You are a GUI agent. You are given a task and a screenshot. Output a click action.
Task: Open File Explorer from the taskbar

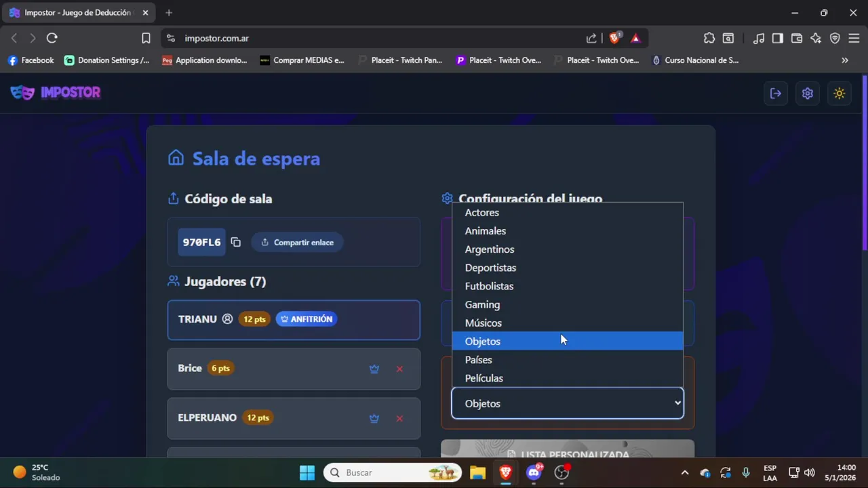point(477,472)
